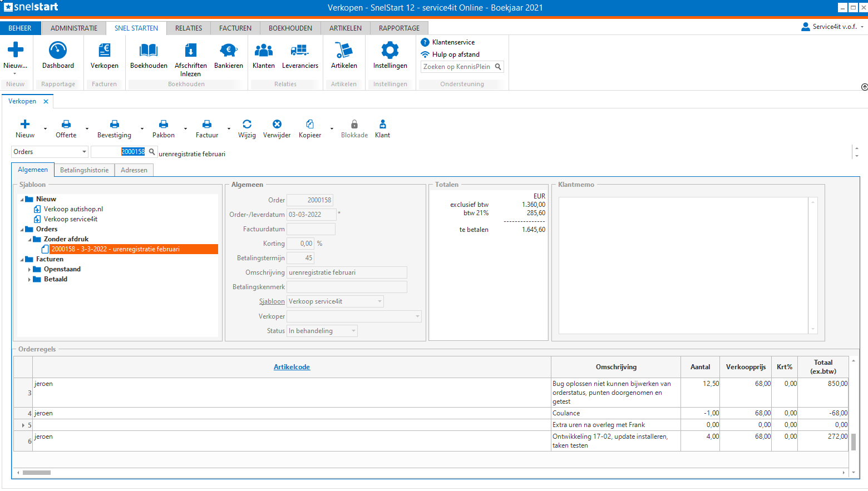Open the Orders type dropdown
This screenshot has height=491, width=868.
click(84, 152)
